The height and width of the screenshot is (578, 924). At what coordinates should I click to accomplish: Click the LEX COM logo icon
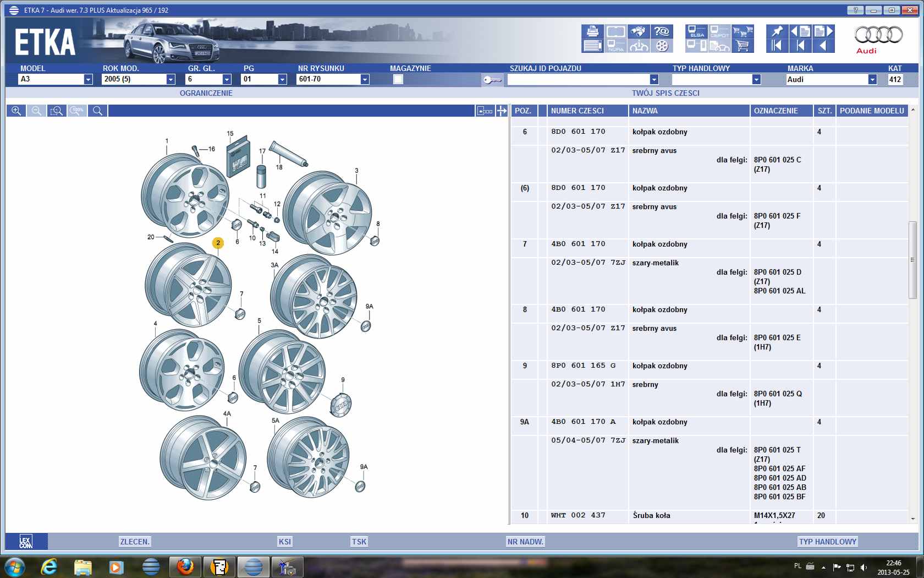(26, 542)
